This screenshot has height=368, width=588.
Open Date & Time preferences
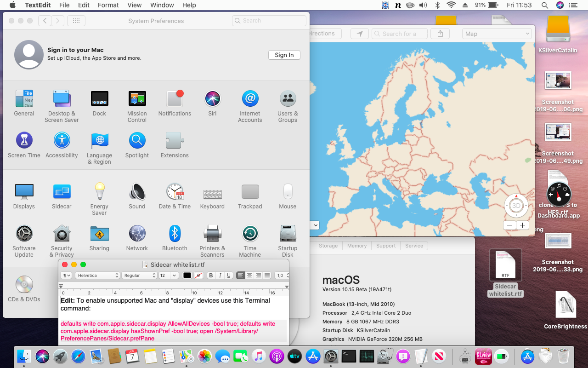click(175, 196)
